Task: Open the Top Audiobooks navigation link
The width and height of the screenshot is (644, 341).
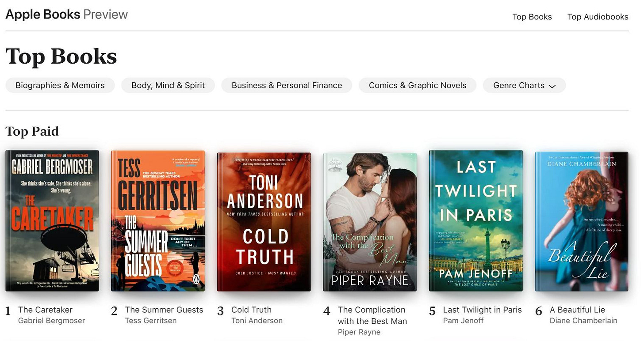Action: [598, 17]
